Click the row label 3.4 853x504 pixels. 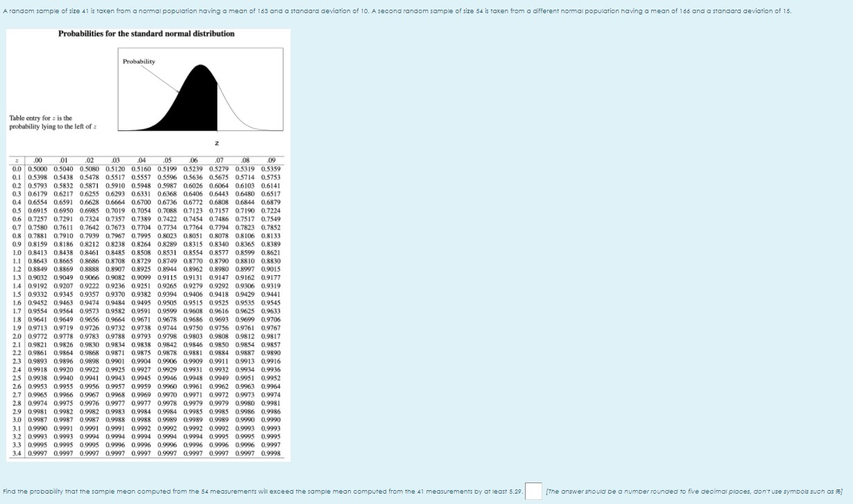18,454
